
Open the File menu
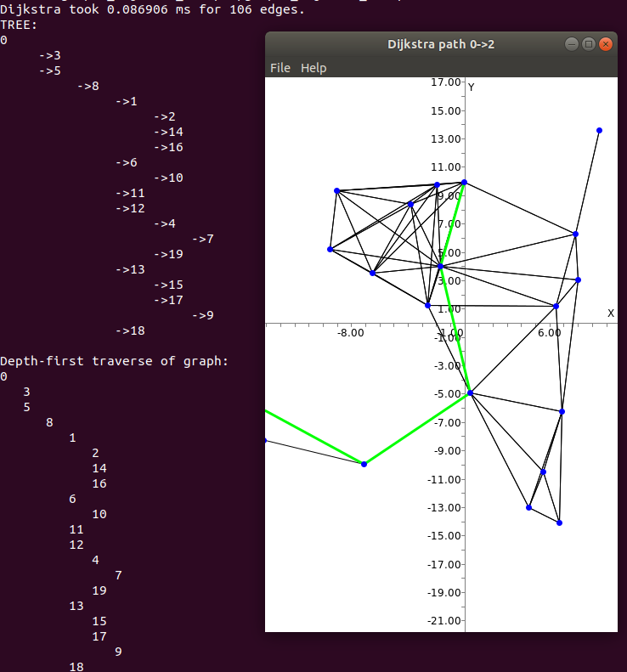(280, 68)
